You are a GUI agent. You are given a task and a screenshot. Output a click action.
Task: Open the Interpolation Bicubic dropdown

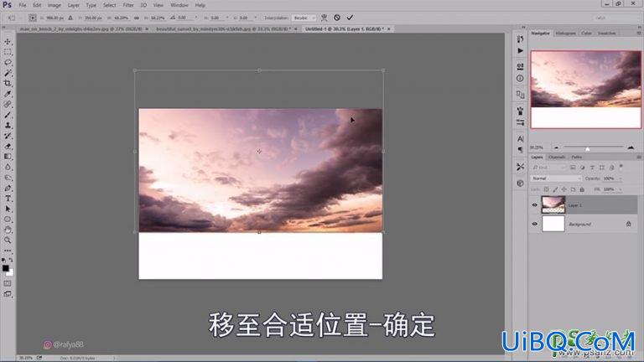(x=304, y=18)
